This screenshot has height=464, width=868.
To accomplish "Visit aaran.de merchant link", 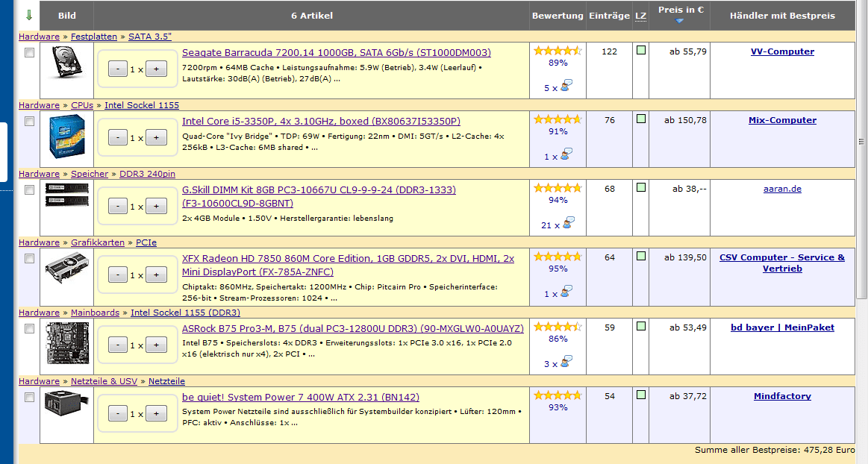I will click(x=782, y=189).
